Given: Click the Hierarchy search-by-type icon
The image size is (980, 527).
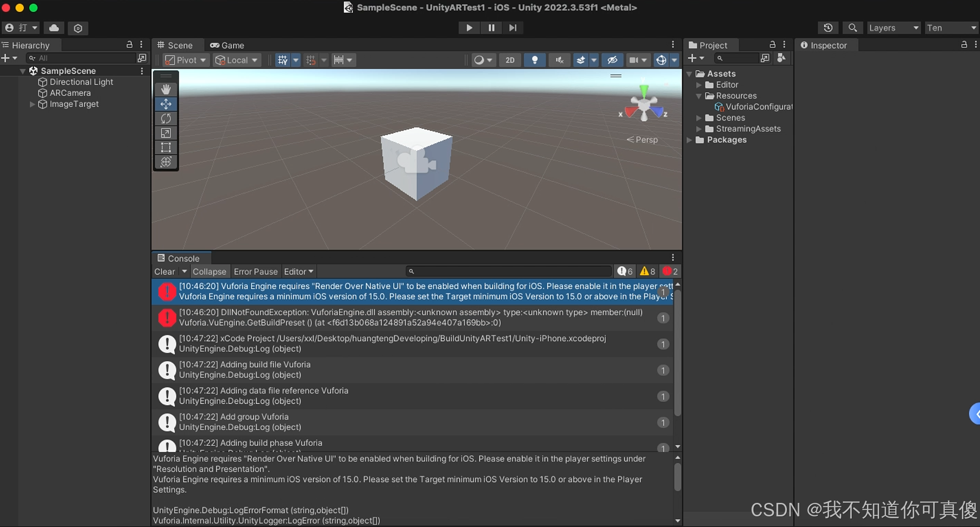Looking at the screenshot, I should point(142,58).
